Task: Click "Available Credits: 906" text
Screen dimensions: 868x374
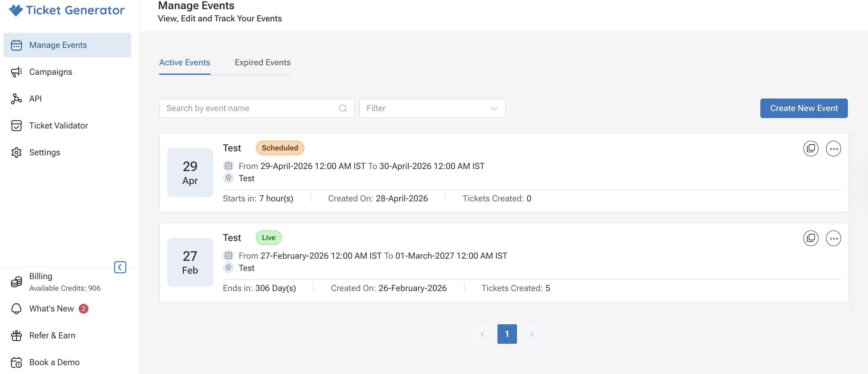Action: [65, 288]
